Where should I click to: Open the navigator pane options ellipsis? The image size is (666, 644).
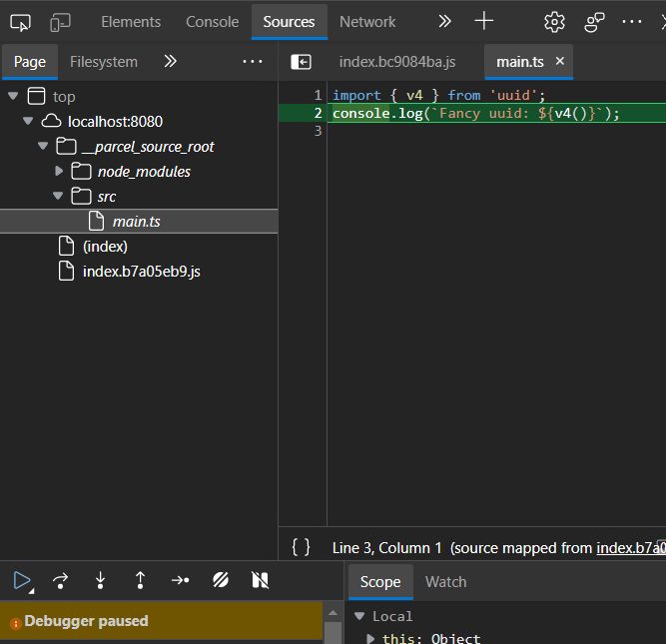coord(253,62)
